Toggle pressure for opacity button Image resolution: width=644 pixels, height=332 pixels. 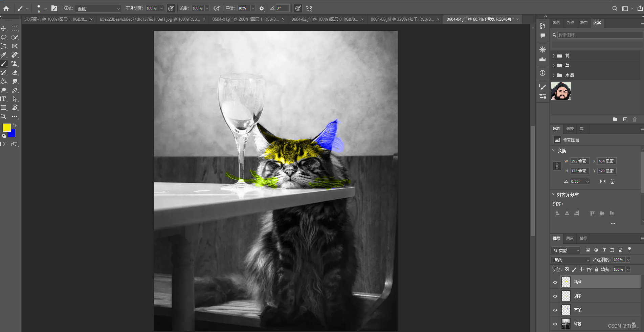point(171,8)
